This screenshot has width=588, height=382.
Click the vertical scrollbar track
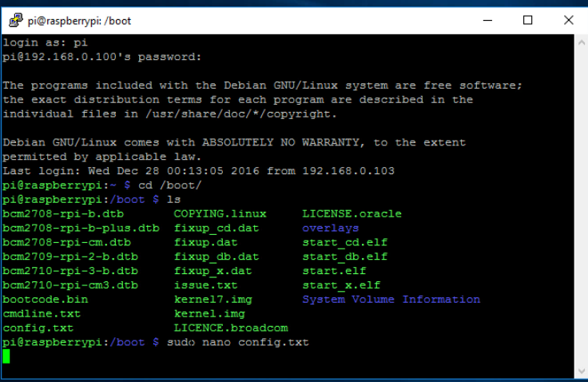coord(581,200)
